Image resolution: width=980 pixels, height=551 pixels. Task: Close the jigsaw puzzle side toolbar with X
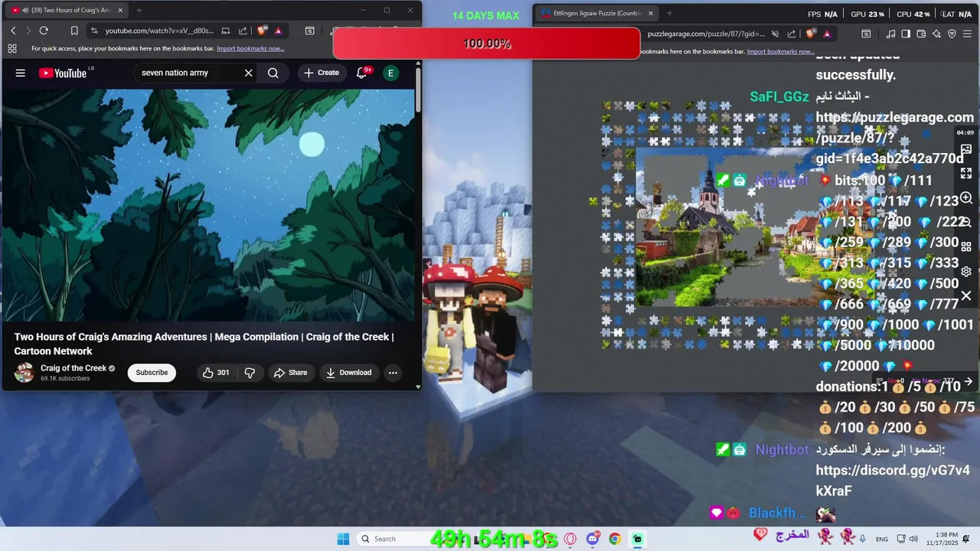tap(966, 295)
